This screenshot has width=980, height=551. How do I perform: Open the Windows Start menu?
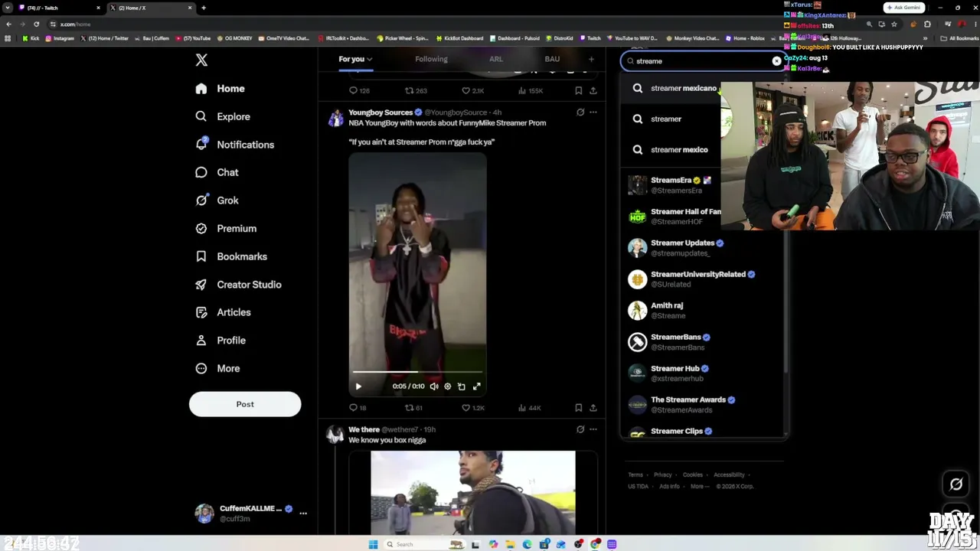[x=373, y=544]
